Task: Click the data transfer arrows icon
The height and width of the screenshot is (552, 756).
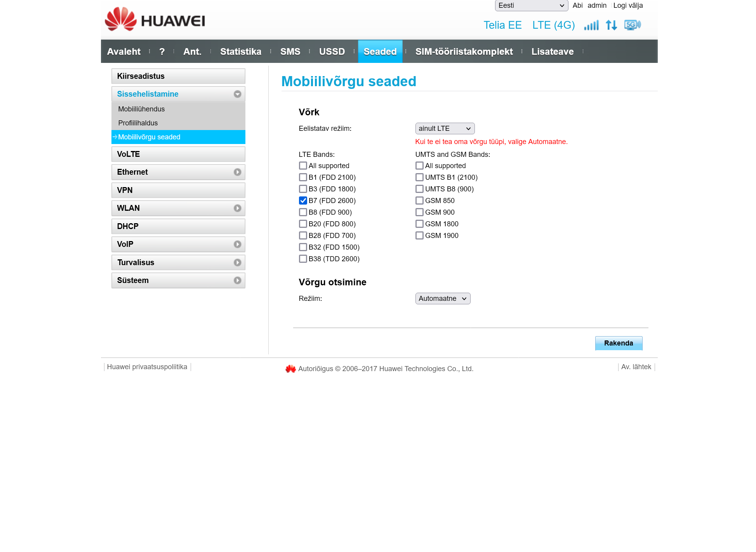Action: pos(612,25)
